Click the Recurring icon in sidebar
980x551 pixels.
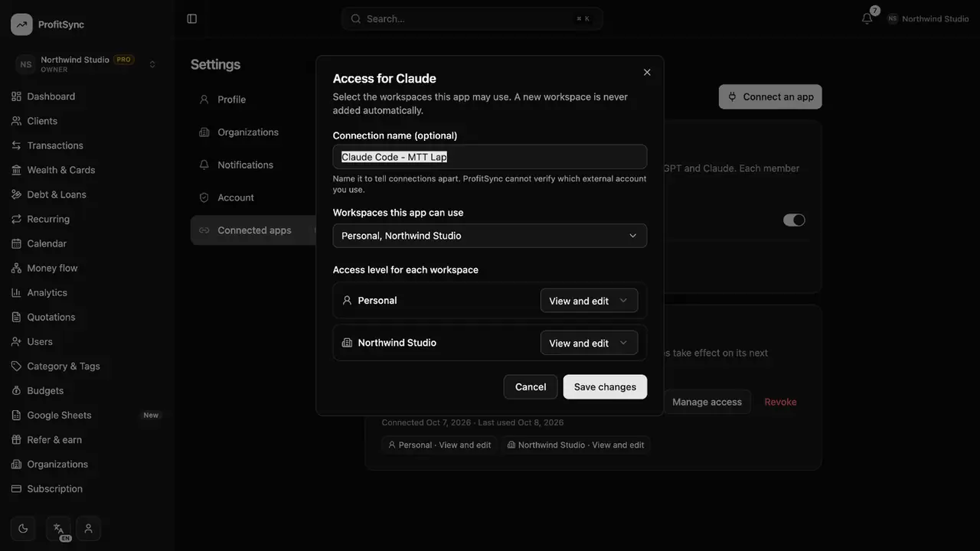coord(16,219)
